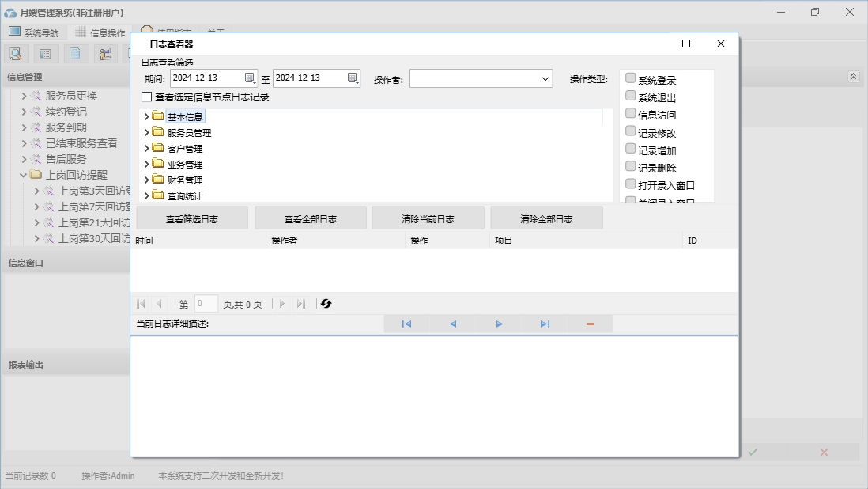This screenshot has width=868, height=489.
Task: Click the red minus delete record icon
Action: (x=591, y=324)
